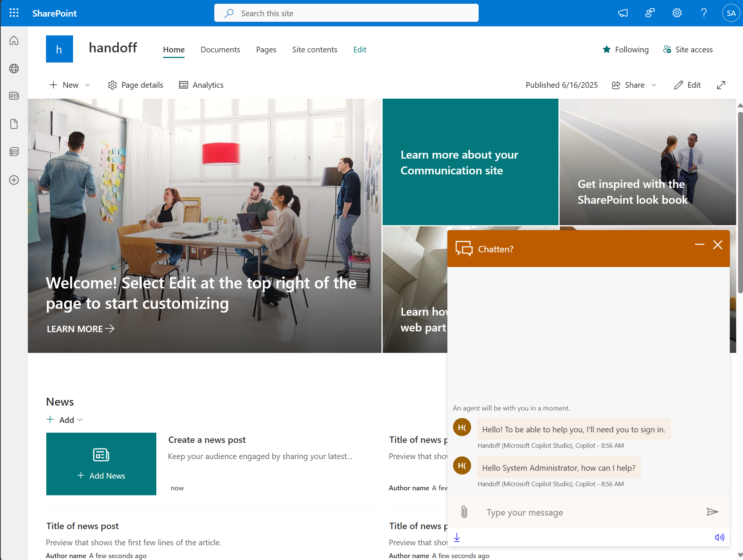743x560 pixels.
Task: Open the Share button
Action: coord(628,85)
